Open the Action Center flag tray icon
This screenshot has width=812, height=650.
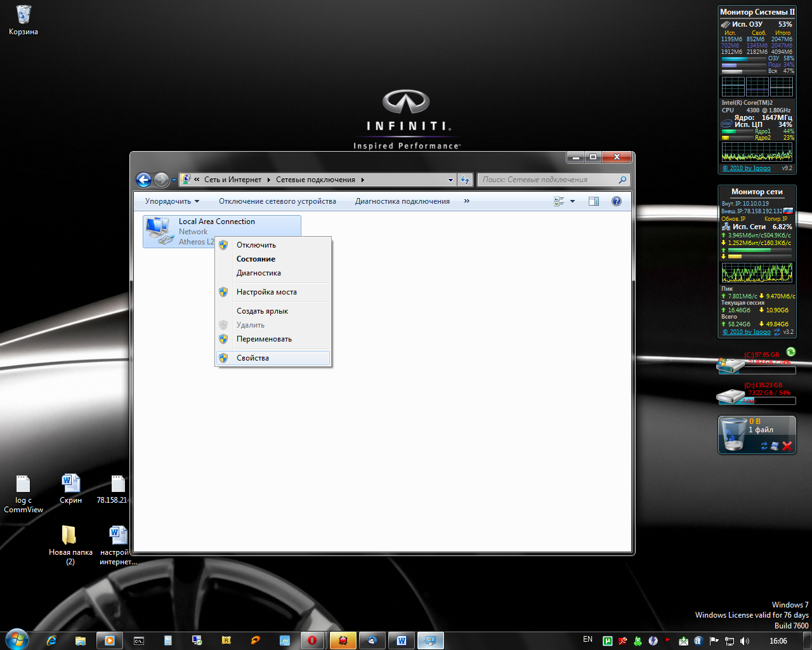(x=714, y=641)
